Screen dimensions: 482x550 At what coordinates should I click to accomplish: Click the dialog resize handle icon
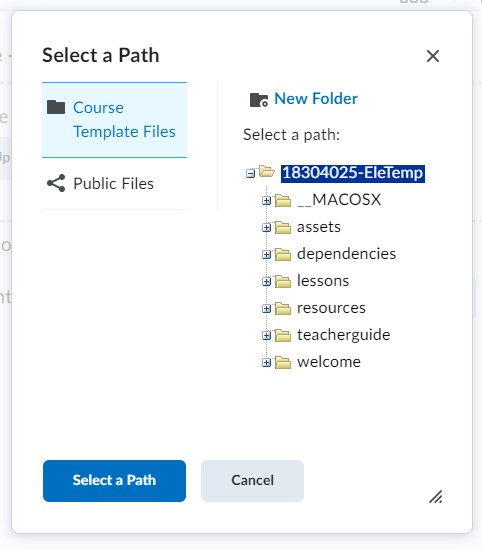[436, 497]
